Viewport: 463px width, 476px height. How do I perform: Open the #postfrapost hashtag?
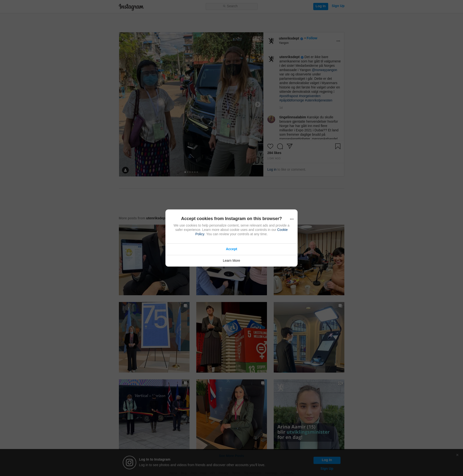(x=288, y=96)
